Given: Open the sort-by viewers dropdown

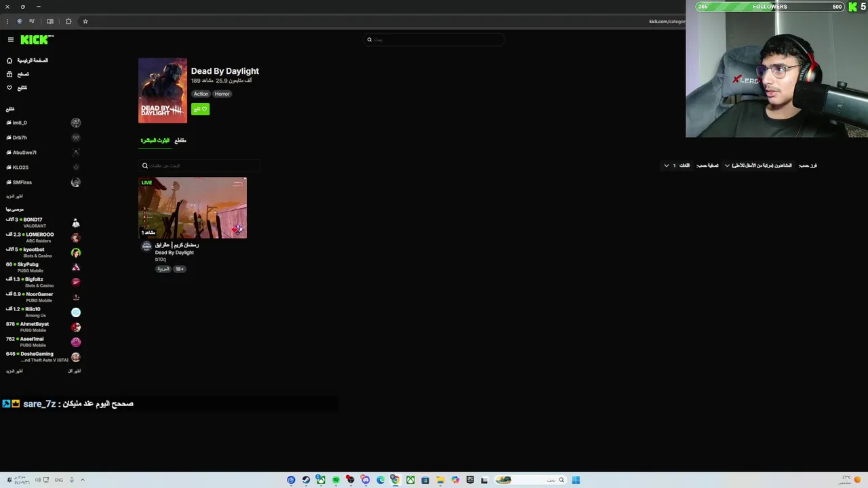Looking at the screenshot, I should click(x=758, y=165).
